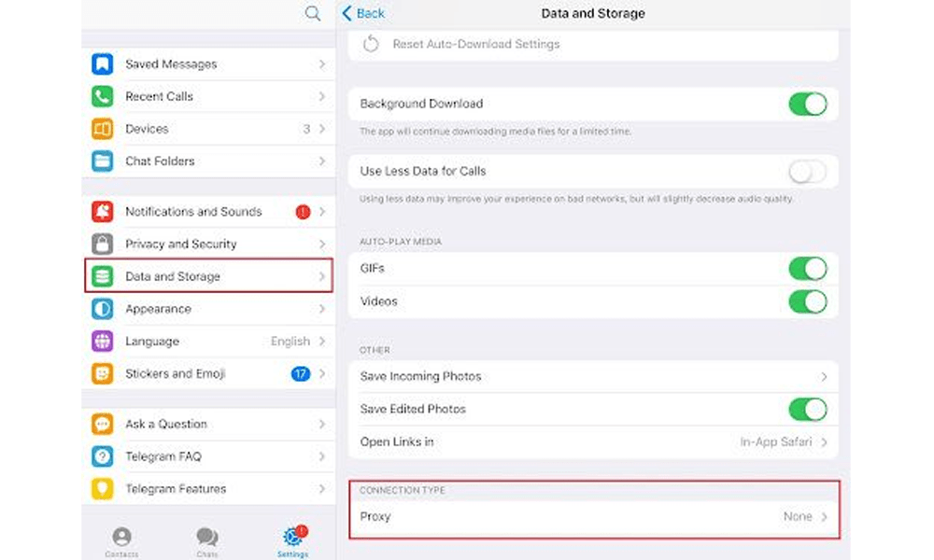Open Notifications and Sounds via bell icon
The image size is (934, 560).
[105, 211]
